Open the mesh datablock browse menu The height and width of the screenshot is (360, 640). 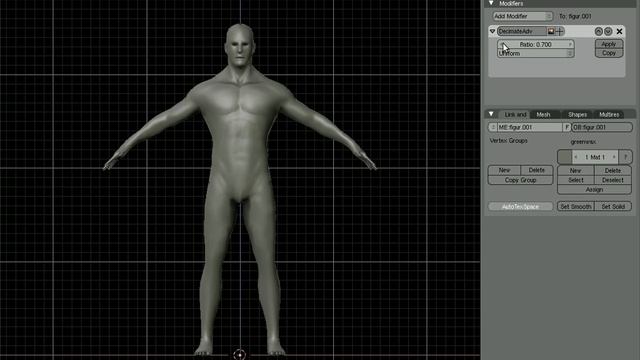click(x=493, y=127)
